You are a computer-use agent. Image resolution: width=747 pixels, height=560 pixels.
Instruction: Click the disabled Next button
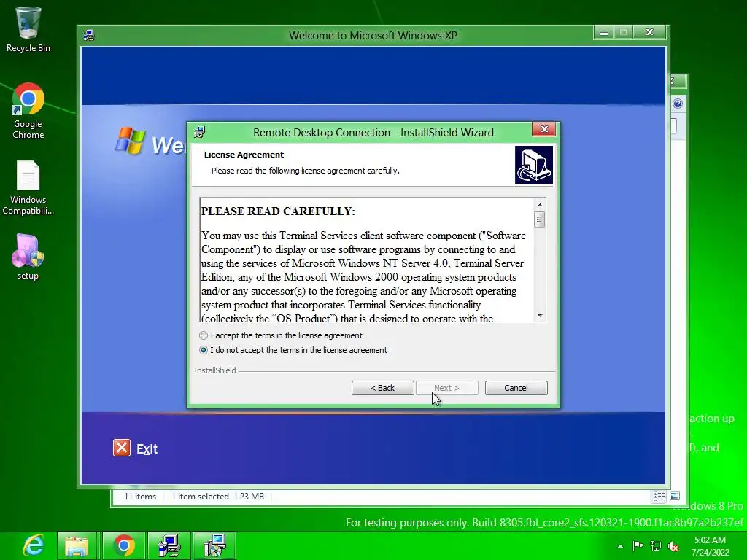(x=447, y=388)
